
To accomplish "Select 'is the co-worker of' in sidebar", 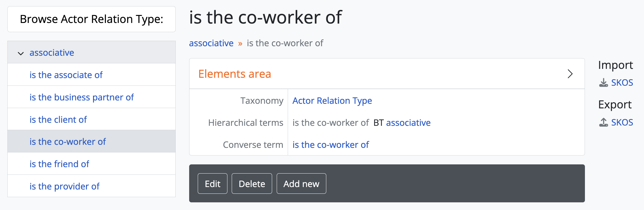I will [68, 142].
